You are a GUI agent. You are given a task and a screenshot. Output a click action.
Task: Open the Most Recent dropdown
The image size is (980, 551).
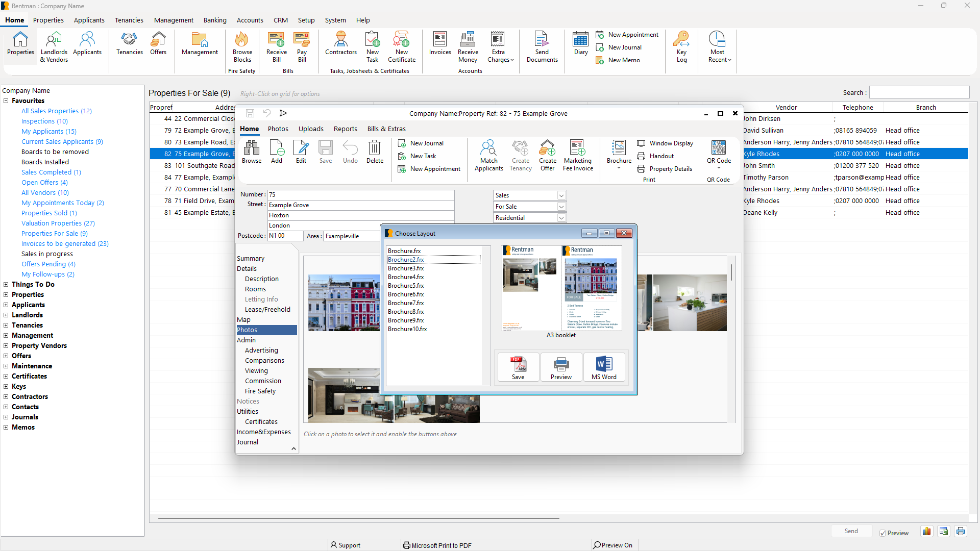[718, 46]
